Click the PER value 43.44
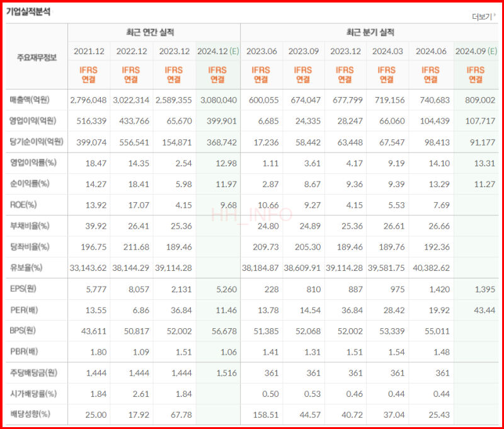This screenshot has width=504, height=429. tap(484, 311)
